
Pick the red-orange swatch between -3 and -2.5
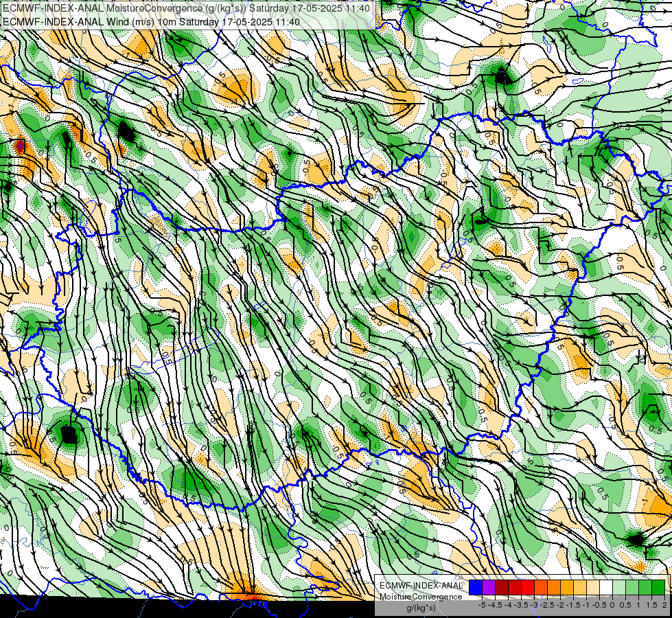pyautogui.click(x=541, y=588)
